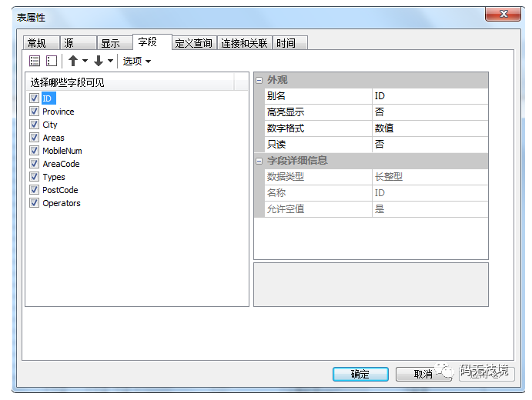The height and width of the screenshot is (400, 532).
Task: Switch to the 显示 tab
Action: point(115,43)
